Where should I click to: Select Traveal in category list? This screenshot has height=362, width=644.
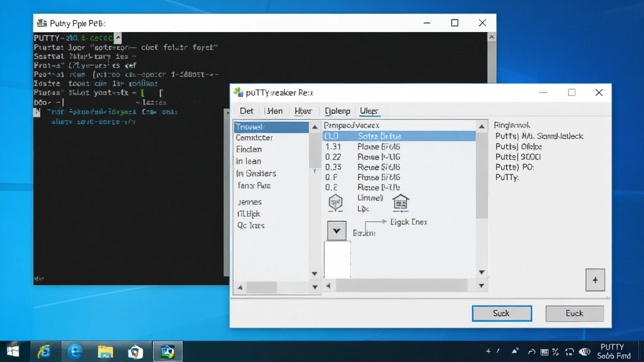(x=271, y=127)
